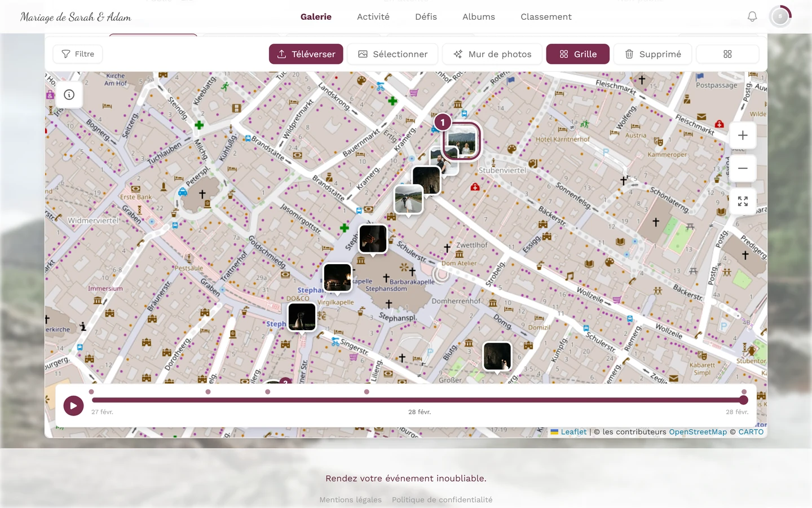Click the cluster badge numbered 1

443,122
